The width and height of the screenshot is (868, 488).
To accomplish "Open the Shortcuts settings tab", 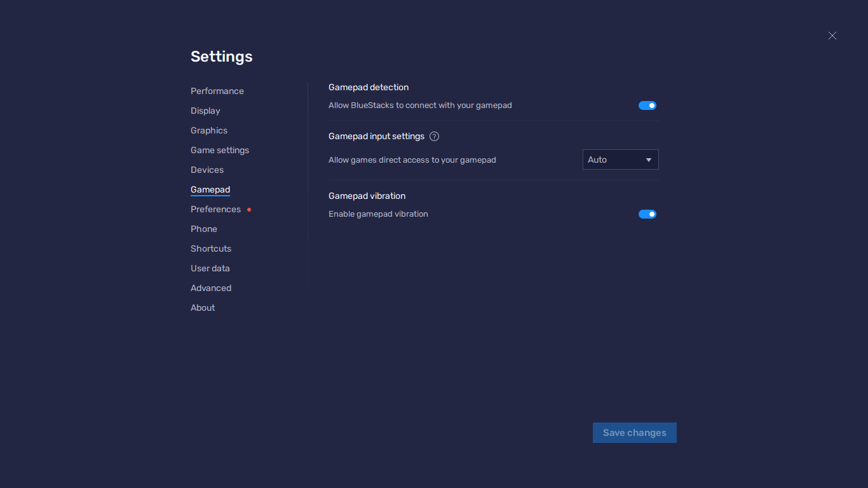I will tap(211, 248).
